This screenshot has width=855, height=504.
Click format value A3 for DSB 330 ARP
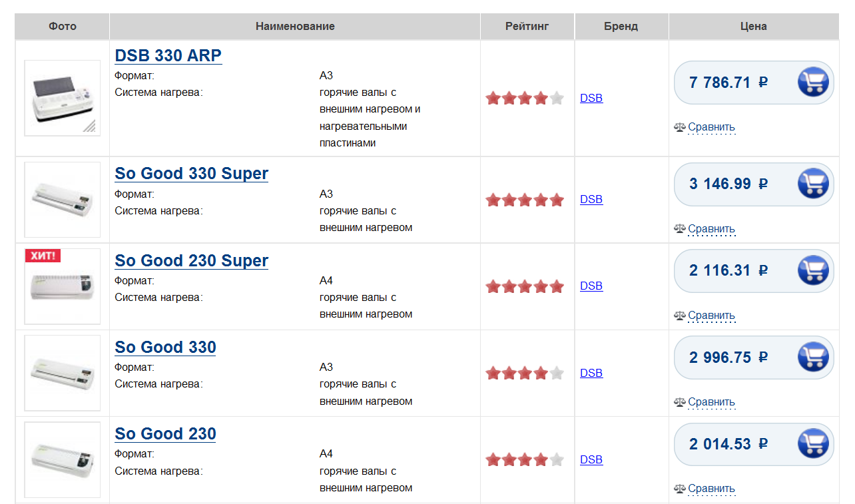326,75
